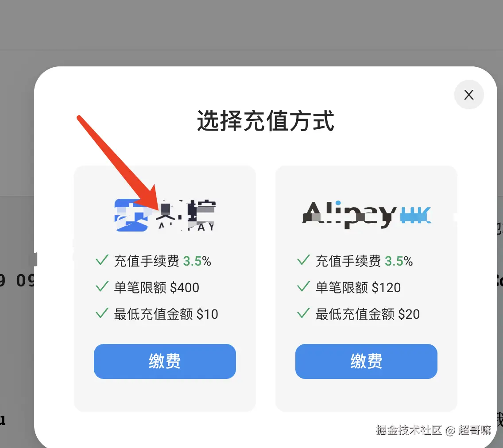Click the Alipay 缴费 button under $400 limit

pyautogui.click(x=165, y=361)
